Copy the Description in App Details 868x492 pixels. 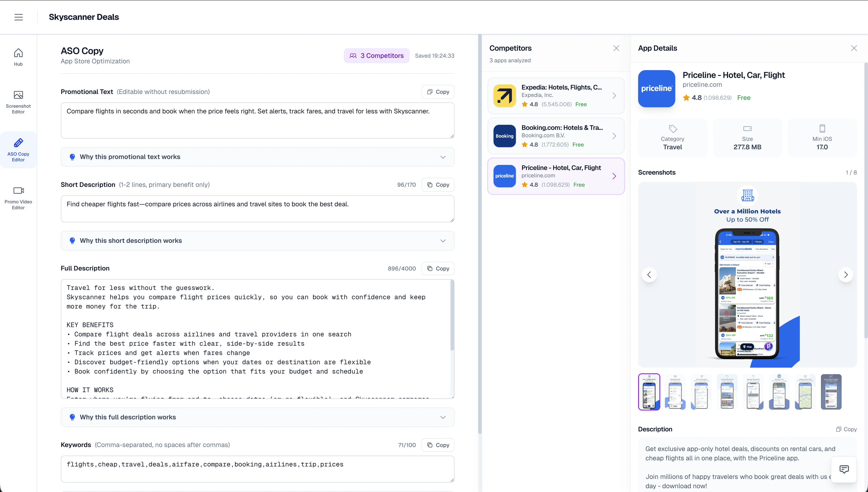847,429
